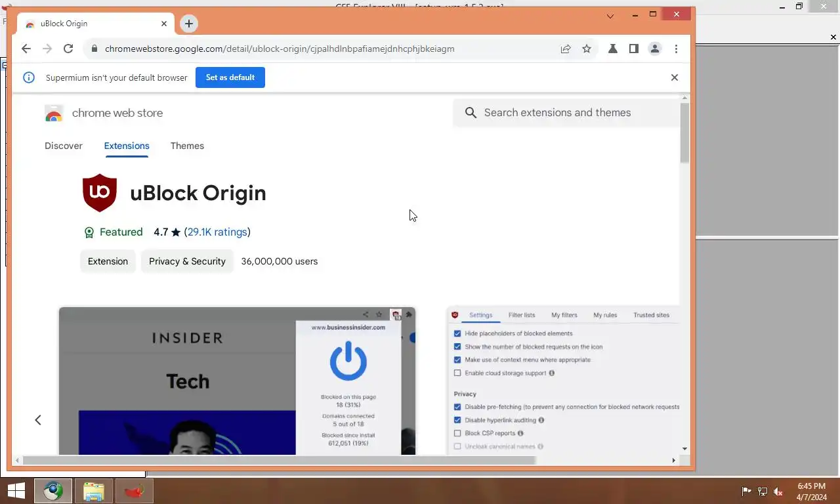
Task: Open the 29.1K ratings link
Action: (217, 232)
